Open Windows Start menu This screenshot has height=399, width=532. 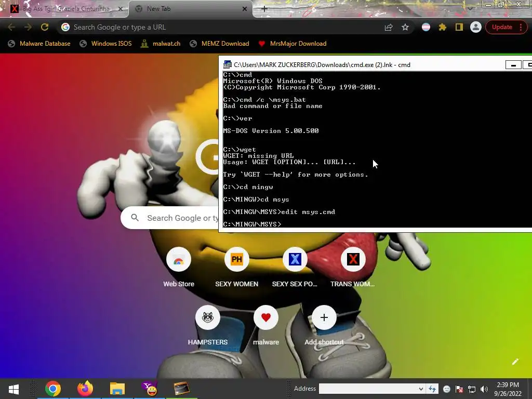click(x=14, y=389)
